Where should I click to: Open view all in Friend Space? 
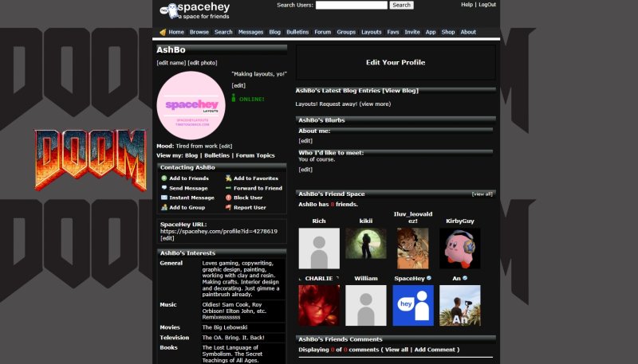click(482, 194)
